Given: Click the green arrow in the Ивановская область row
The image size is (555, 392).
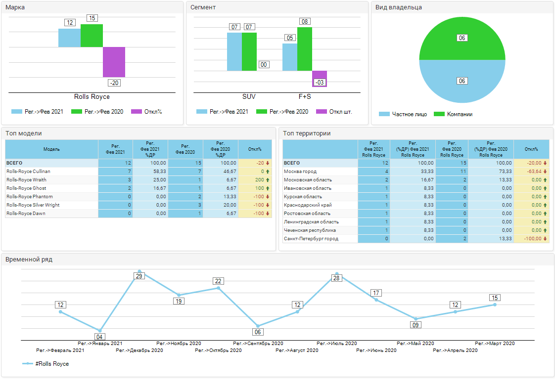Looking at the screenshot, I should click(545, 188).
